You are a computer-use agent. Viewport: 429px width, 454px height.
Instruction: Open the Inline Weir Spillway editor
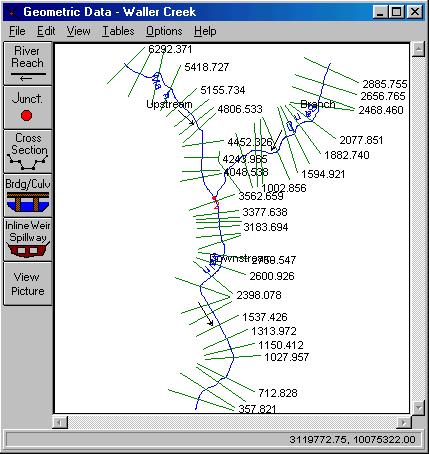click(28, 239)
